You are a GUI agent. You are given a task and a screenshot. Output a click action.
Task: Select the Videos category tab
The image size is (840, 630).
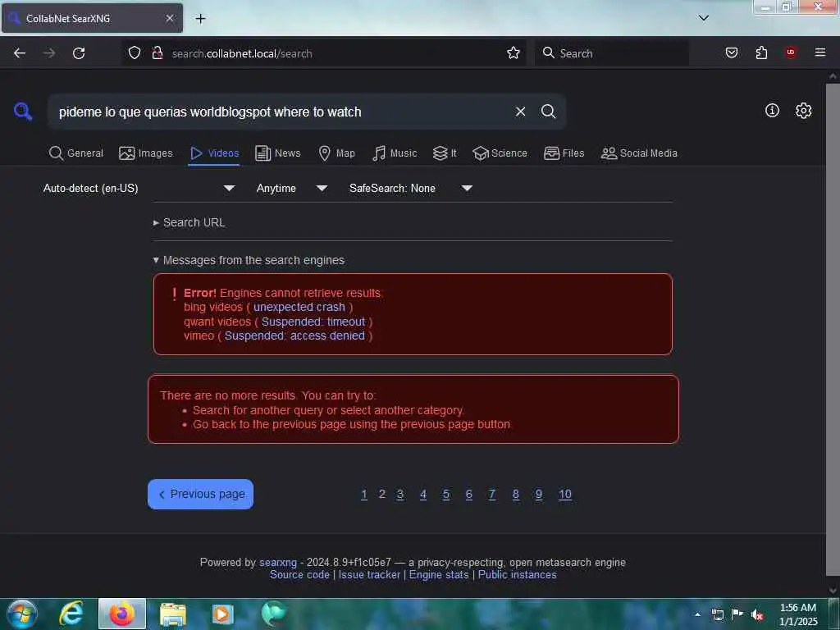pyautogui.click(x=214, y=153)
